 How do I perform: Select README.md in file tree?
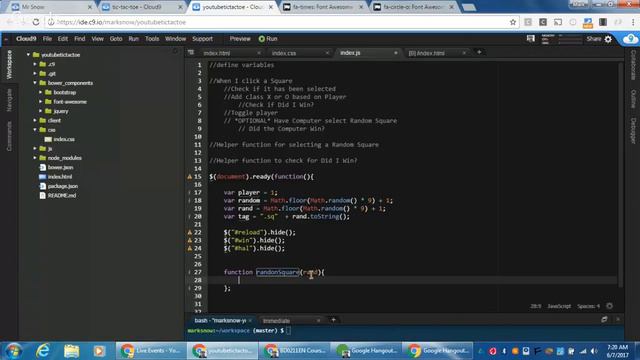[62, 196]
